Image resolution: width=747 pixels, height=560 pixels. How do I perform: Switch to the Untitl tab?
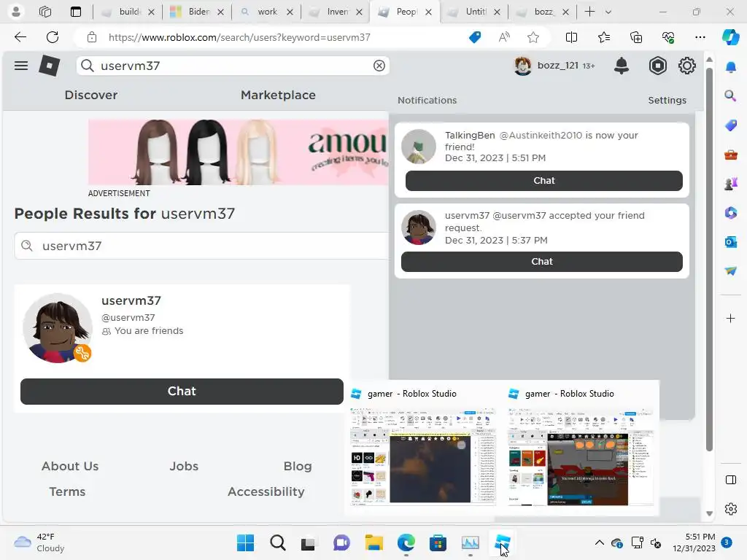coord(474,12)
